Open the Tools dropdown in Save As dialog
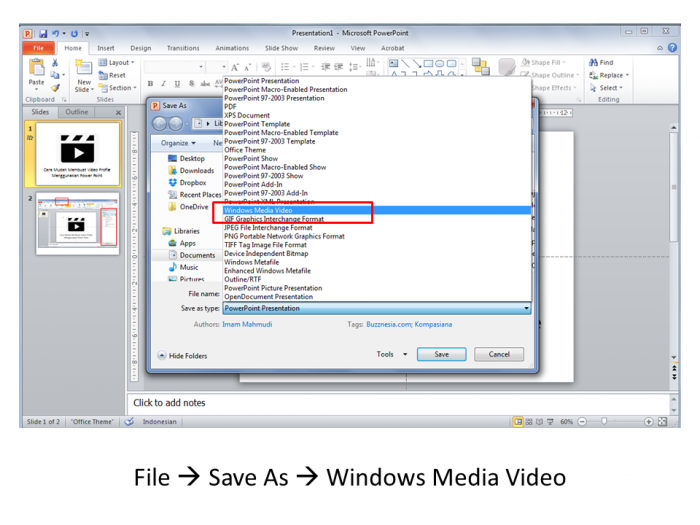The height and width of the screenshot is (525, 700). click(x=391, y=354)
